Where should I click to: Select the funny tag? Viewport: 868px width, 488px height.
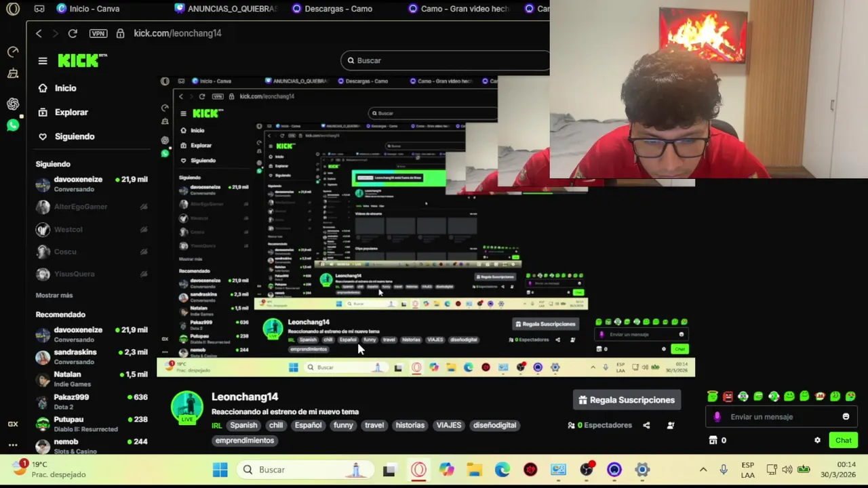point(343,426)
